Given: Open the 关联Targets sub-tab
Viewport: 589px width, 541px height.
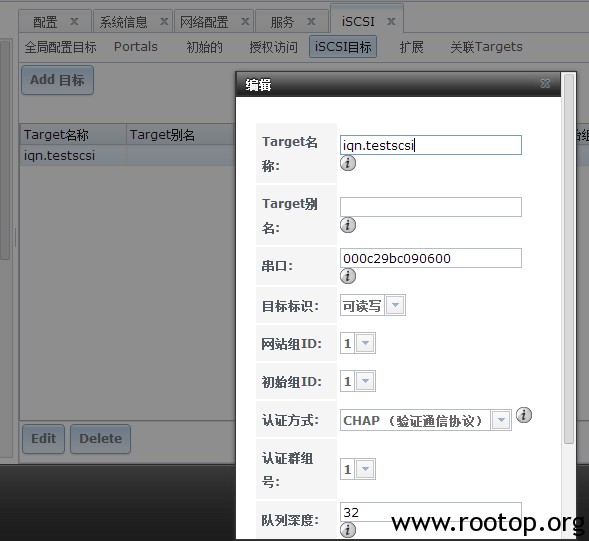Looking at the screenshot, I should tap(486, 47).
